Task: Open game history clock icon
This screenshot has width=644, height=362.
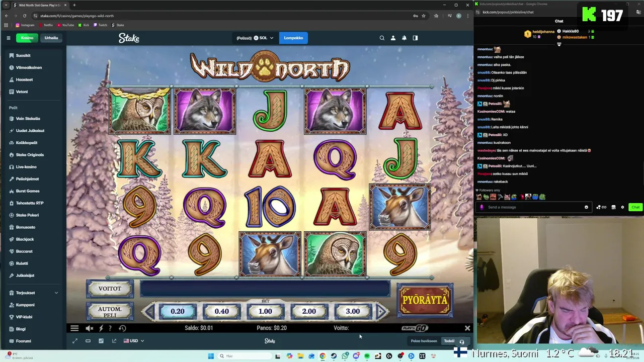Action: (122, 328)
